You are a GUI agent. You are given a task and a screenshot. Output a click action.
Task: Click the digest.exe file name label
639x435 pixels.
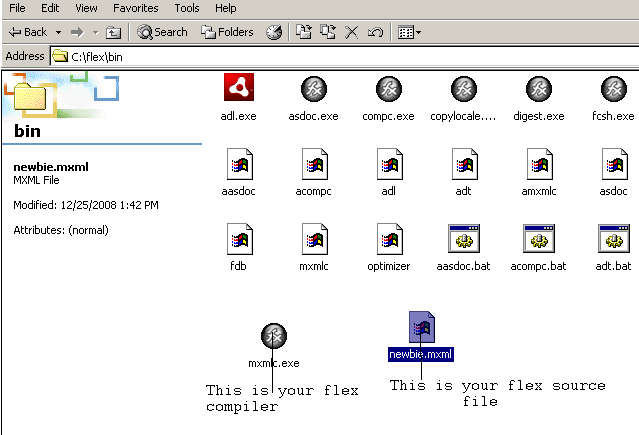[539, 116]
